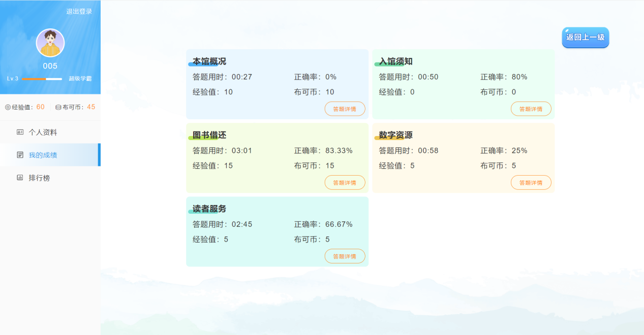Click the 我的成绩 document icon
This screenshot has height=335, width=644.
(20, 155)
